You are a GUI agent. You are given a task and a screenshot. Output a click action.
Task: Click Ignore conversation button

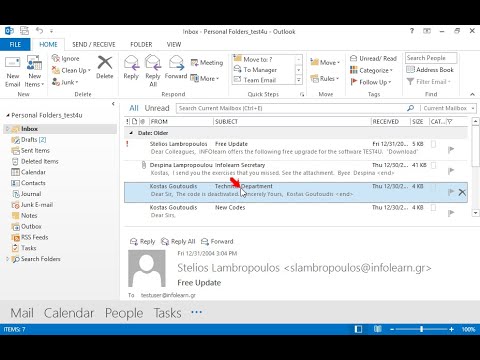(x=66, y=59)
